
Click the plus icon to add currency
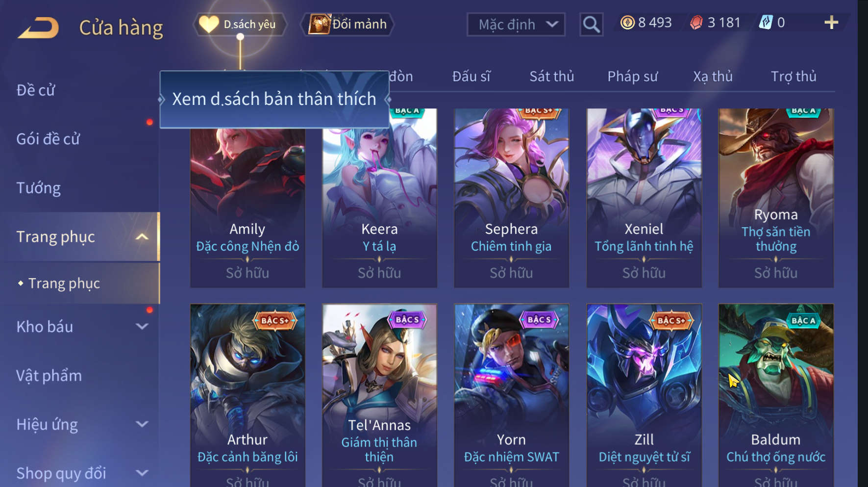pos(831,23)
